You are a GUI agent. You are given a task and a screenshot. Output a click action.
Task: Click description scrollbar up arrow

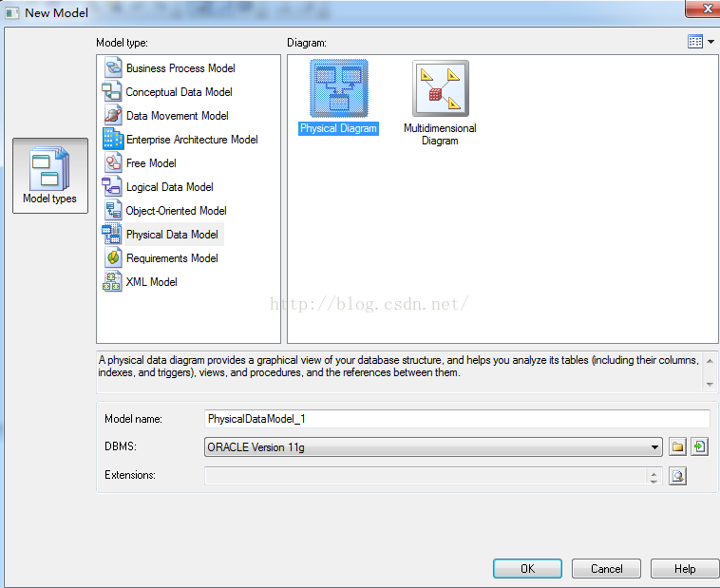tap(710, 361)
